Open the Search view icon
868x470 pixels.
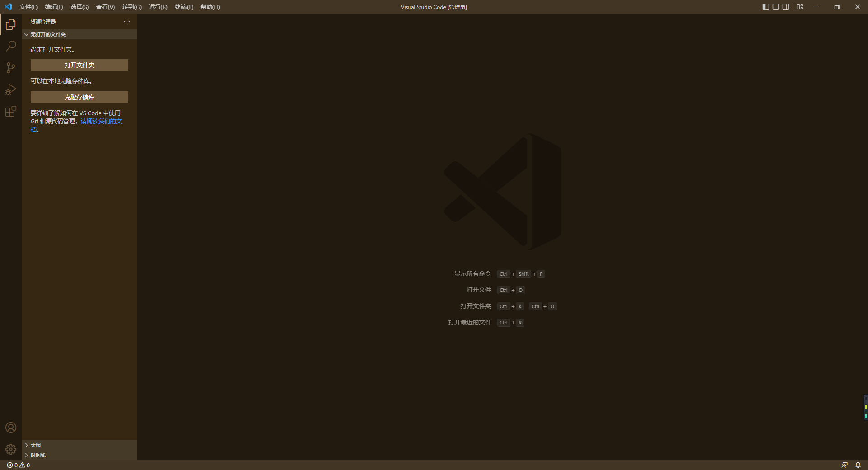[11, 46]
